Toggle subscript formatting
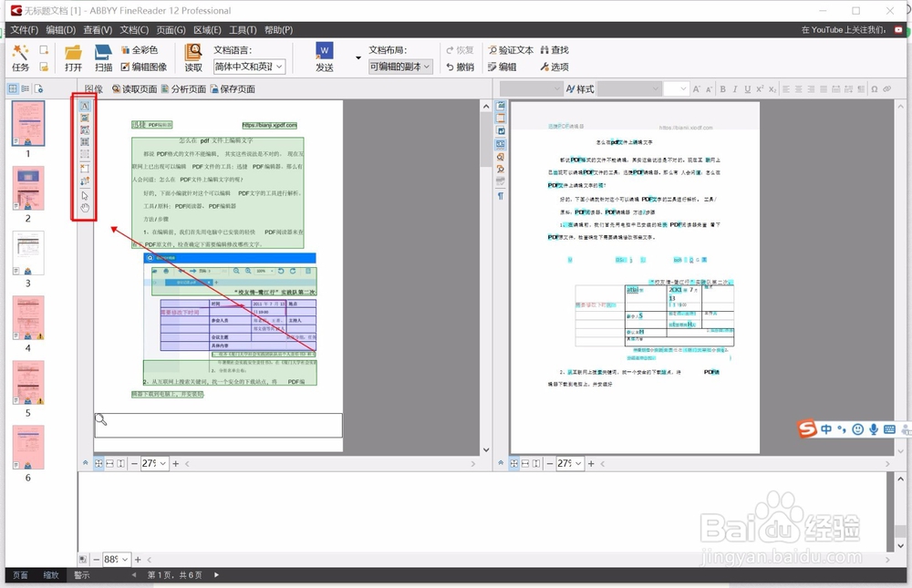This screenshot has width=912, height=588. pyautogui.click(x=772, y=89)
